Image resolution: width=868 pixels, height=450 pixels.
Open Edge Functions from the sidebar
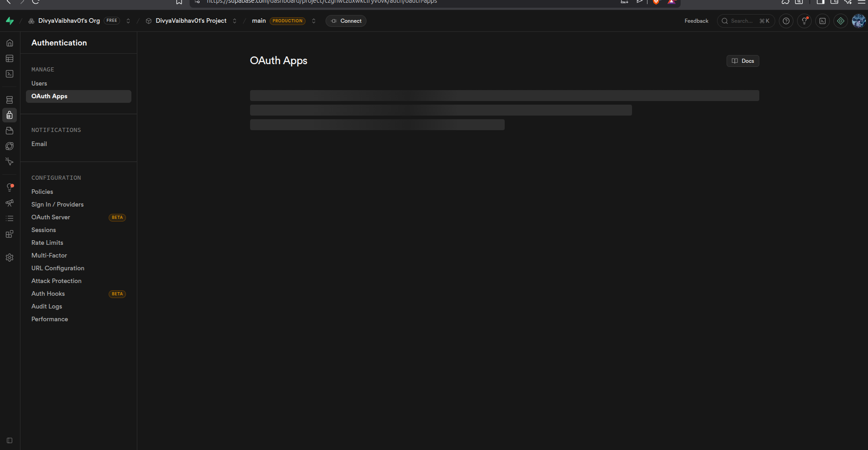click(x=10, y=146)
